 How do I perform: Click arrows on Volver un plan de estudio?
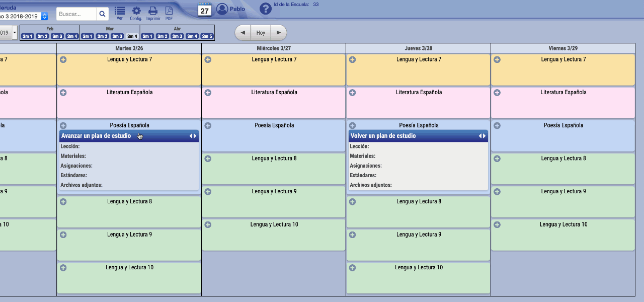pyautogui.click(x=482, y=136)
